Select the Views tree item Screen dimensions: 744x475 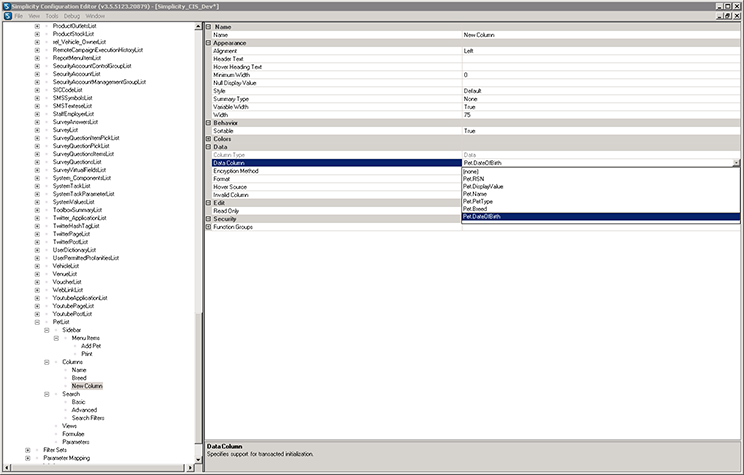click(x=69, y=426)
